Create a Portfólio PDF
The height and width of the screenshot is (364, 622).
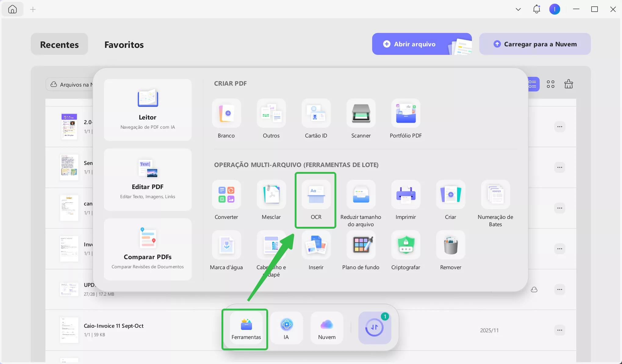(406, 113)
